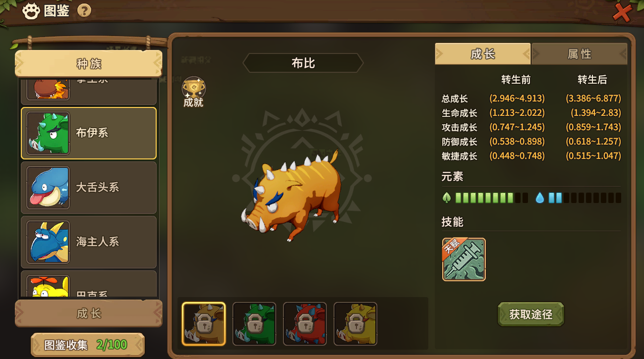This screenshot has height=359, width=644.
Task: Click the 获取途径 button
Action: pyautogui.click(x=530, y=314)
